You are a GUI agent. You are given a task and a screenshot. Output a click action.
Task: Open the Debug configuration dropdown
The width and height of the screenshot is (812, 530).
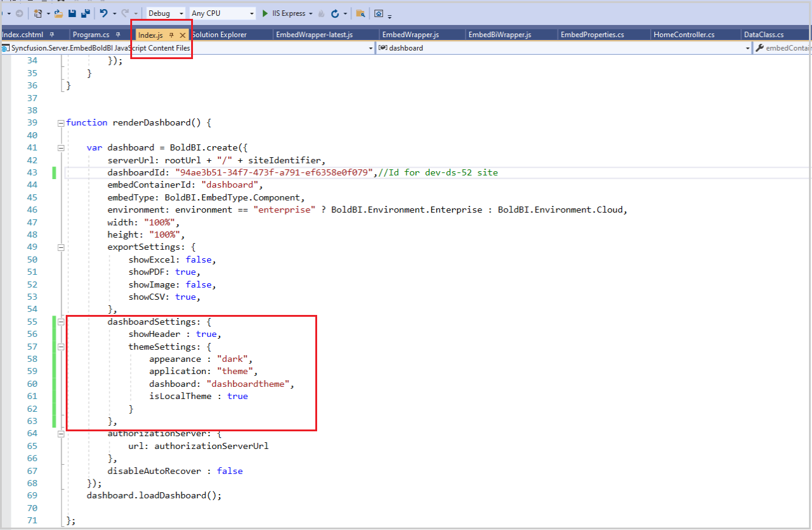click(167, 13)
